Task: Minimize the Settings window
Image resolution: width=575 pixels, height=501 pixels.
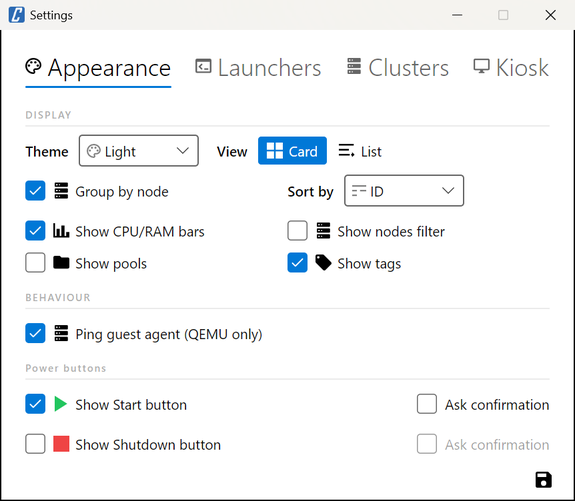Action: point(457,15)
